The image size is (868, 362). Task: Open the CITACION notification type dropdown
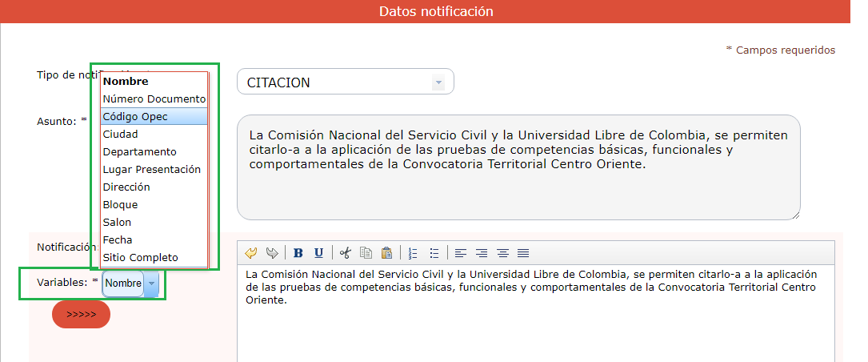[437, 82]
